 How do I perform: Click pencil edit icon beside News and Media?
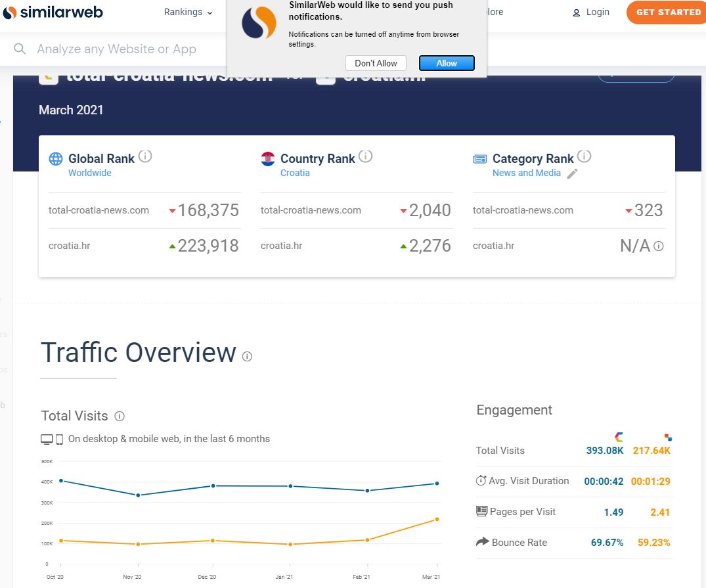pyautogui.click(x=573, y=173)
